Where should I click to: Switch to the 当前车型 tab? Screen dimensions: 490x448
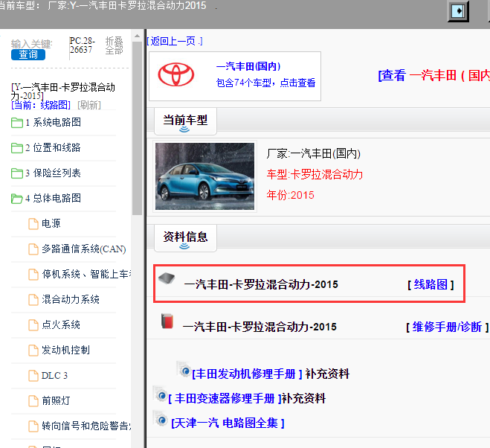click(185, 121)
